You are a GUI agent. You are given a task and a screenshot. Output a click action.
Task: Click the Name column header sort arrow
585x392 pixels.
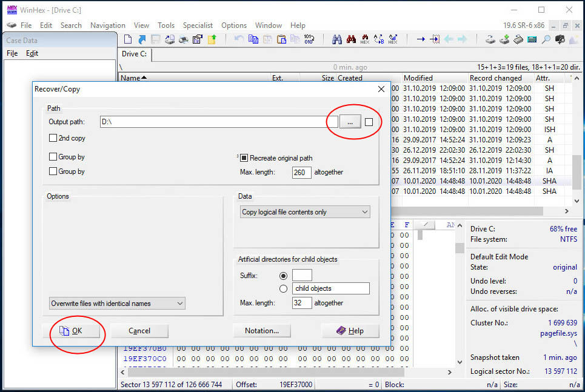[x=144, y=78]
